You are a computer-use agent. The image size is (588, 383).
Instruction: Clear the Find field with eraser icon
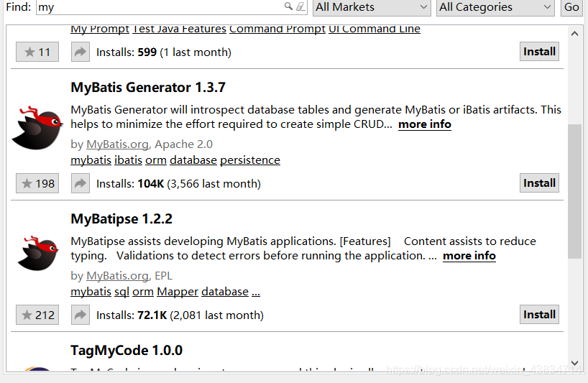(x=300, y=6)
